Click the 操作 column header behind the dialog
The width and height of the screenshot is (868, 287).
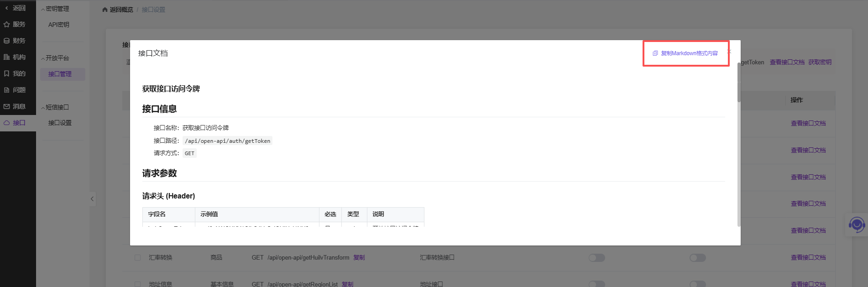point(797,100)
